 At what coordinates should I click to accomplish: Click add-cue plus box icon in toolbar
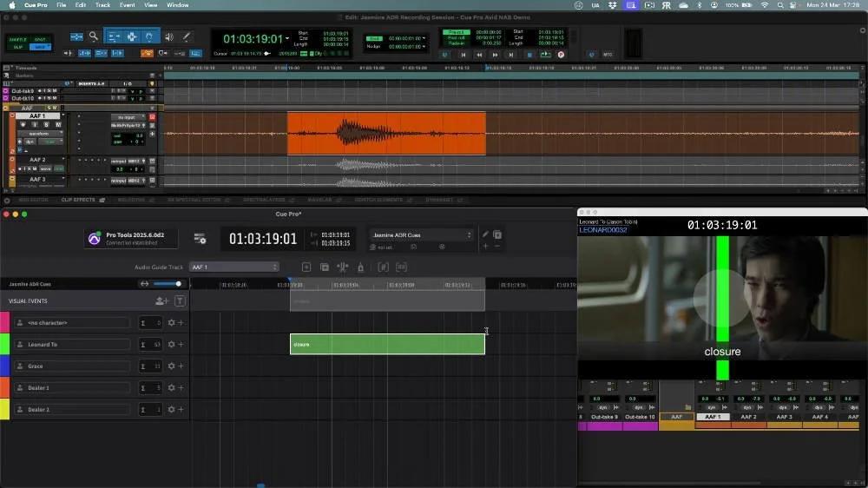(x=306, y=267)
